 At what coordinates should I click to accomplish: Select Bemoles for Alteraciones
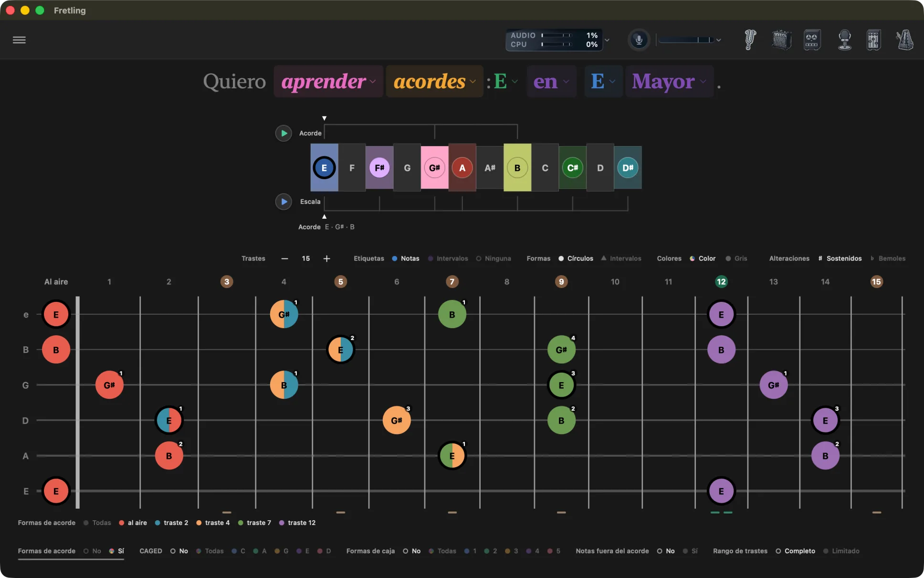point(888,258)
